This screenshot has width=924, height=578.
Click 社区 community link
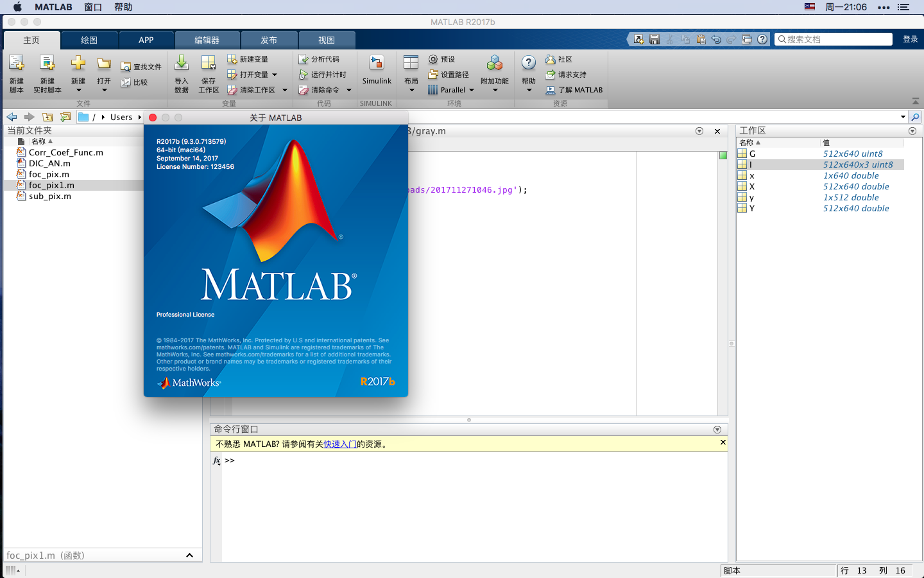click(559, 59)
